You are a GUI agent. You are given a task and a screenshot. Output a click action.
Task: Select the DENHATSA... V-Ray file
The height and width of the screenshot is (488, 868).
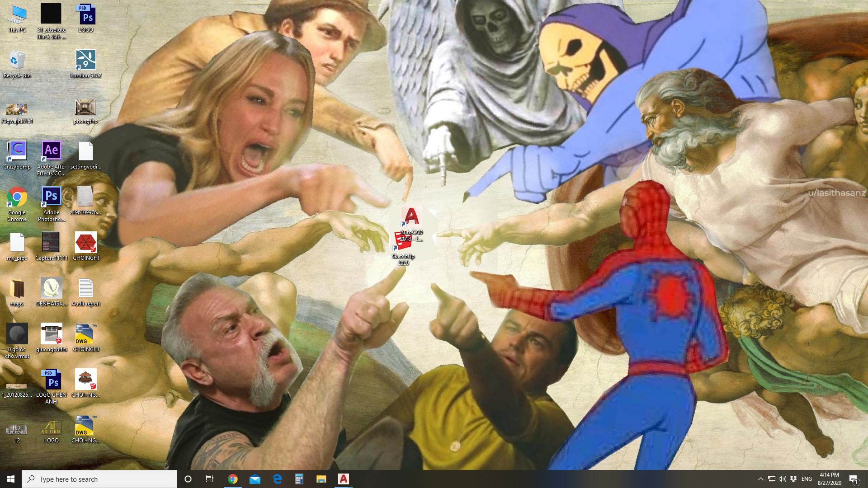52,292
